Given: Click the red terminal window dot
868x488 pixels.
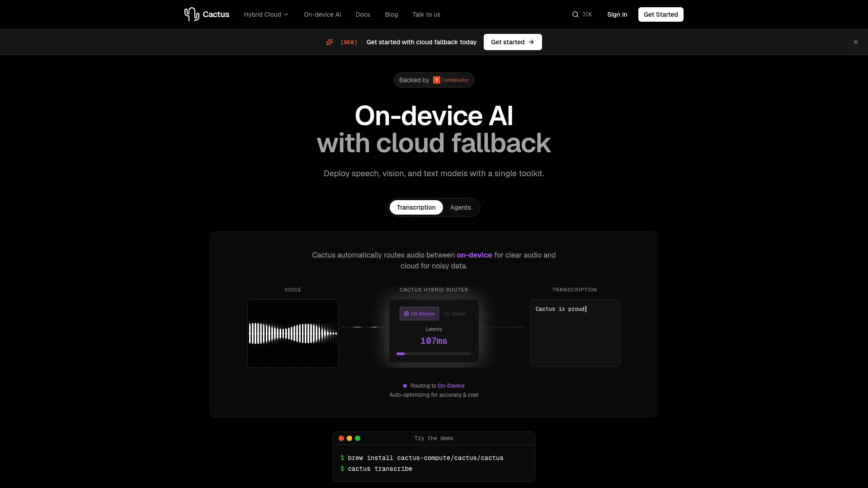Looking at the screenshot, I should pos(341,438).
